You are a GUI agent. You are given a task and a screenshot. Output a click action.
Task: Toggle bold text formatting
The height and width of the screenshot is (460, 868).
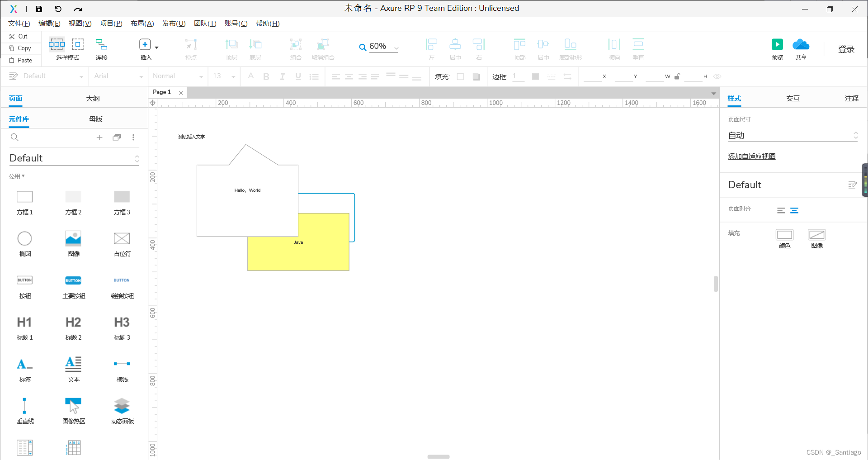pyautogui.click(x=266, y=76)
